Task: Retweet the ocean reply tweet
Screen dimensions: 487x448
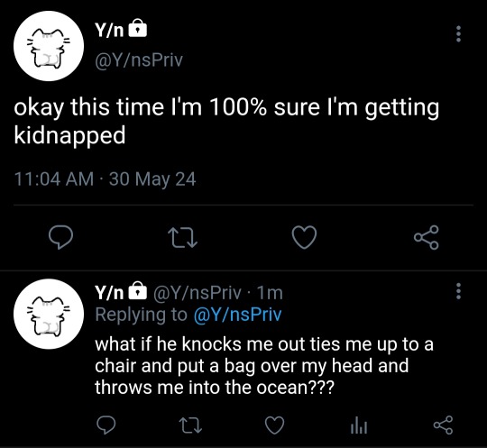Action: tap(190, 425)
